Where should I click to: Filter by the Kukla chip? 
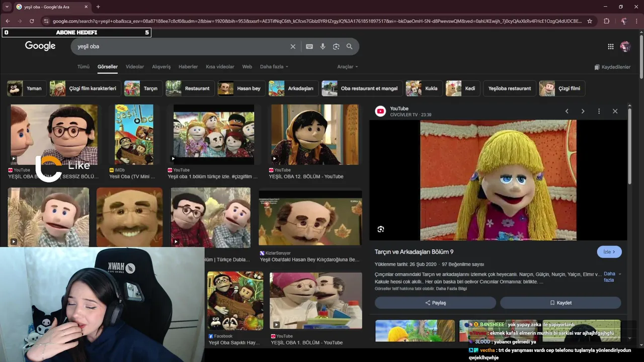pyautogui.click(x=423, y=88)
